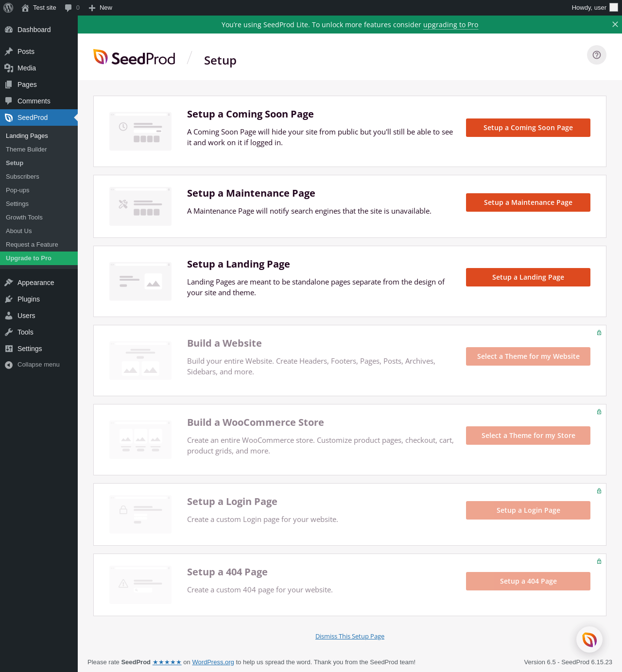Click the Landing Page preview thumbnail
The height and width of the screenshot is (672, 622).
[140, 282]
